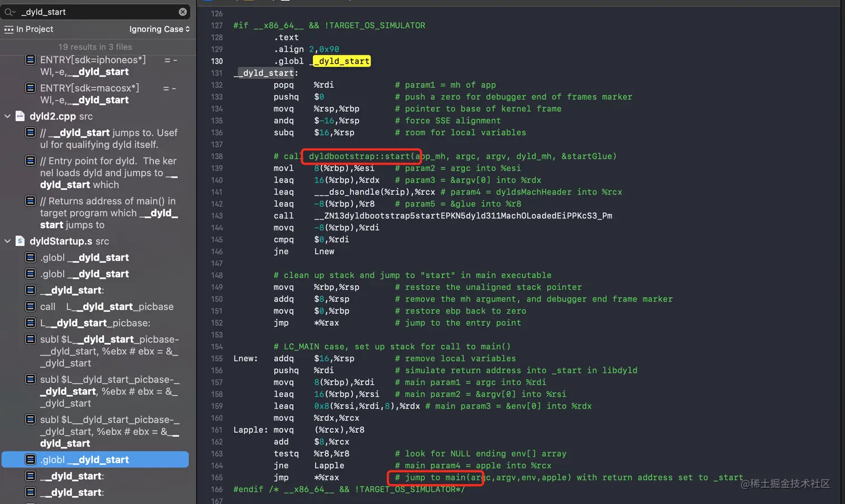Image resolution: width=845 pixels, height=504 pixels.
Task: Click '___dso_handle(%rip),%rcx' operand
Action: coord(374,192)
